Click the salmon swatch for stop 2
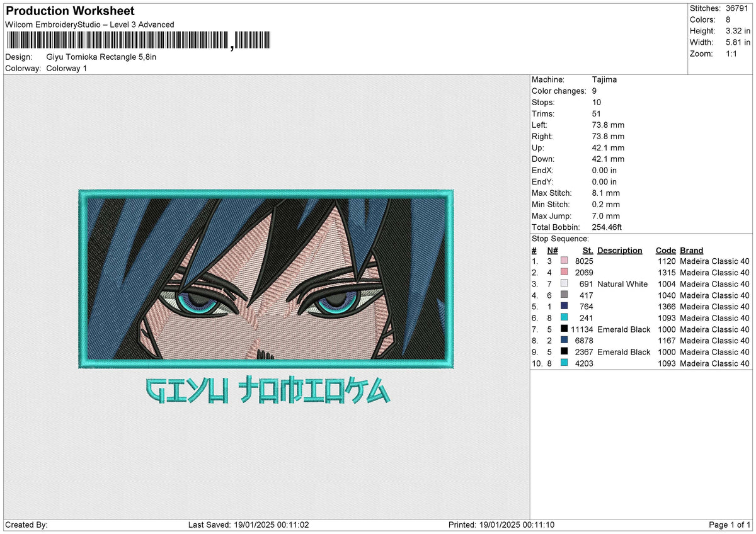This screenshot has width=756, height=534. [x=564, y=272]
